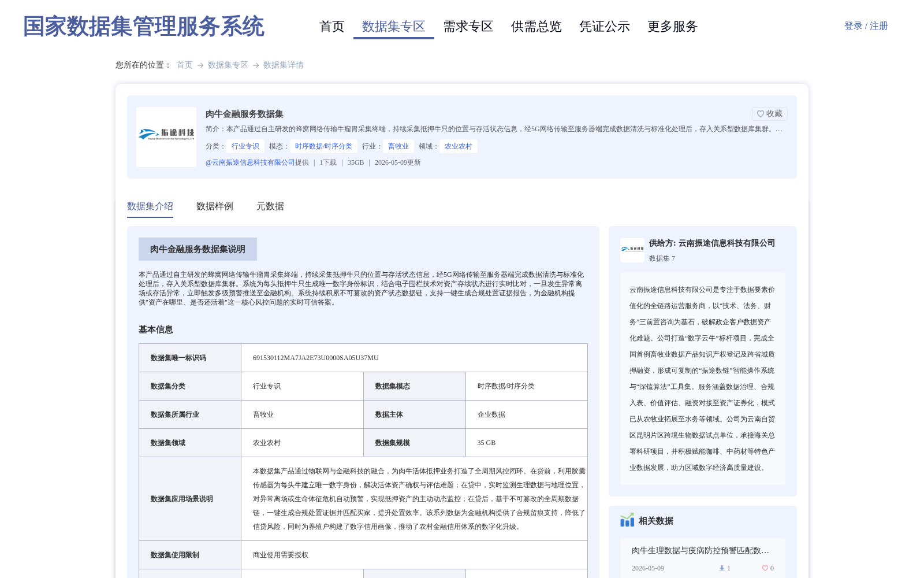Switch to the 元数据 tab
This screenshot has height=578, width=924.
point(270,206)
